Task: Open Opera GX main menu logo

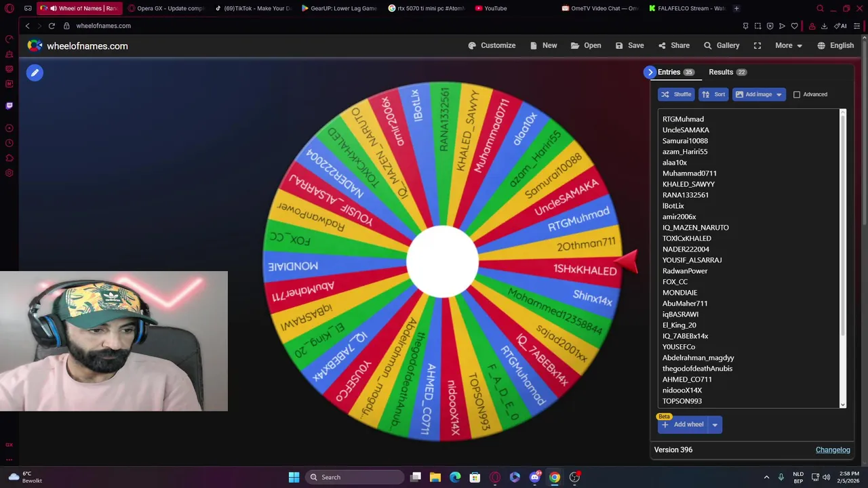Action: 9,8
